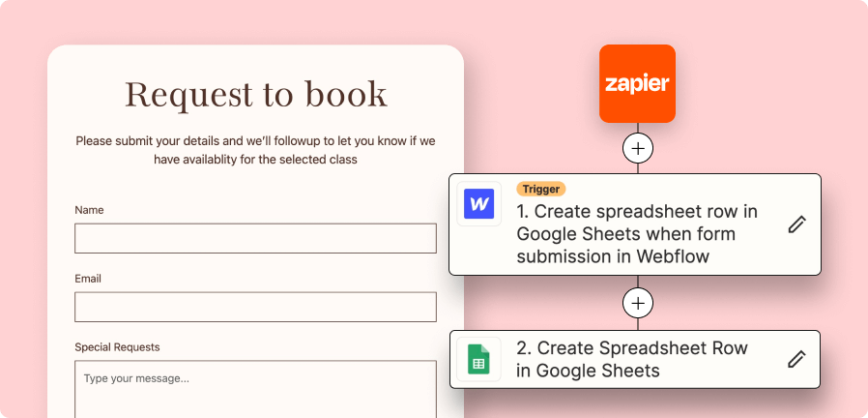Add a step between steps 1 and 2
The width and height of the screenshot is (868, 418).
click(x=637, y=303)
